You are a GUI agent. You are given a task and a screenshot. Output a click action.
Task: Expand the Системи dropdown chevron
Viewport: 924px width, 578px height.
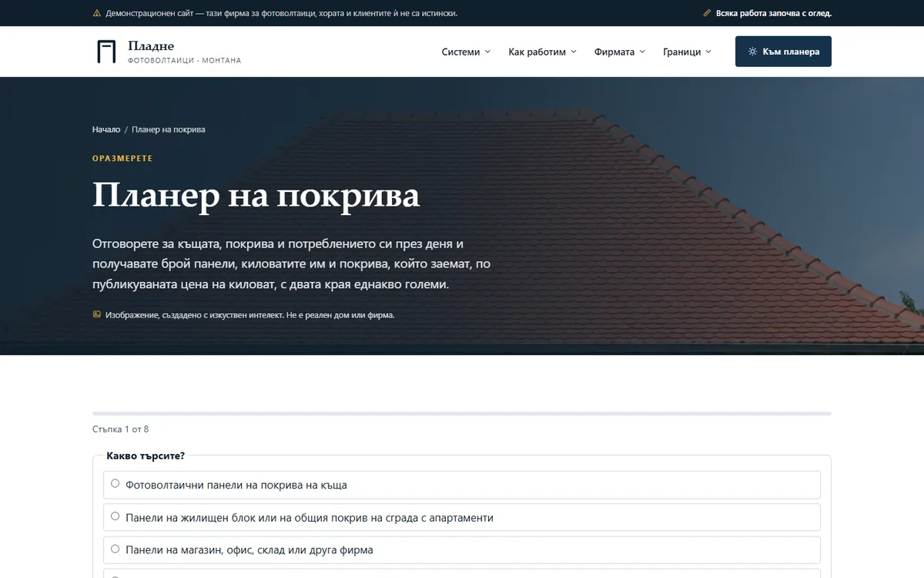click(487, 52)
